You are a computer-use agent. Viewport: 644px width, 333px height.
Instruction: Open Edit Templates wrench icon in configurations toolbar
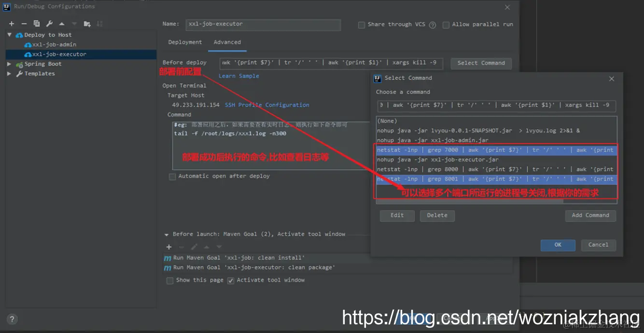click(49, 24)
